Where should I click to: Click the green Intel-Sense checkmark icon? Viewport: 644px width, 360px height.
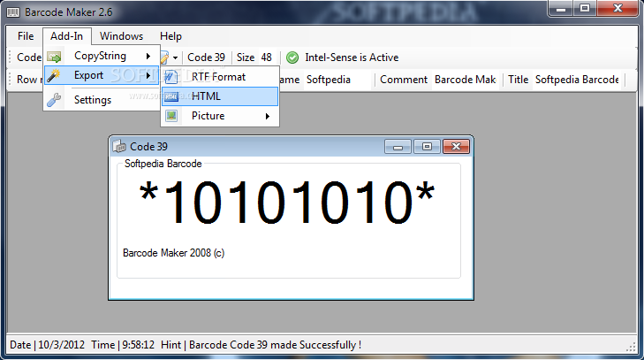pos(292,57)
